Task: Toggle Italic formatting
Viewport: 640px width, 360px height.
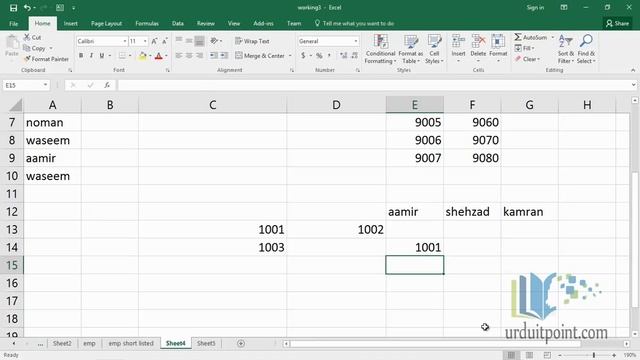Action: pyautogui.click(x=91, y=56)
